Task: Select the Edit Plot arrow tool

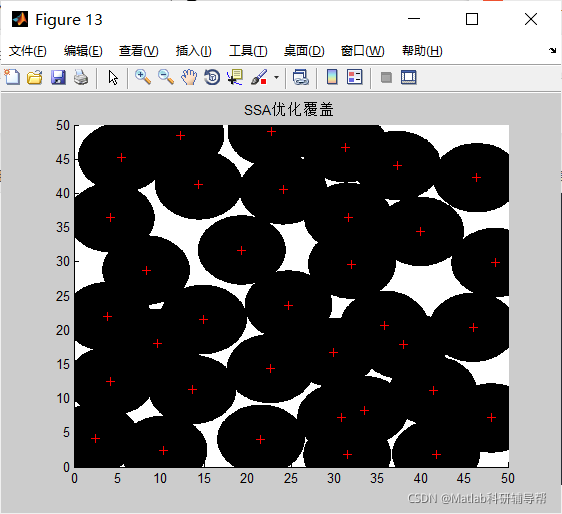Action: pyautogui.click(x=113, y=77)
